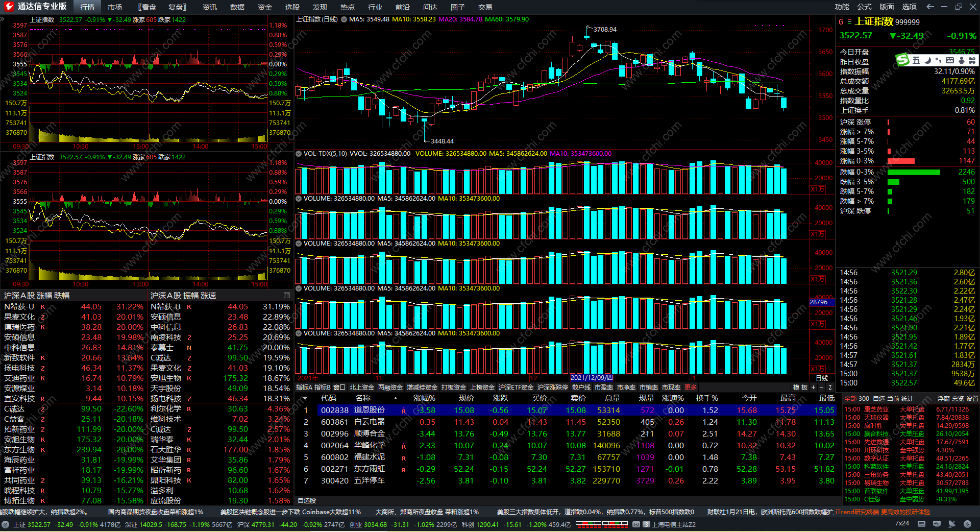
Task: Click the round icon at status bar left
Action: (5, 524)
